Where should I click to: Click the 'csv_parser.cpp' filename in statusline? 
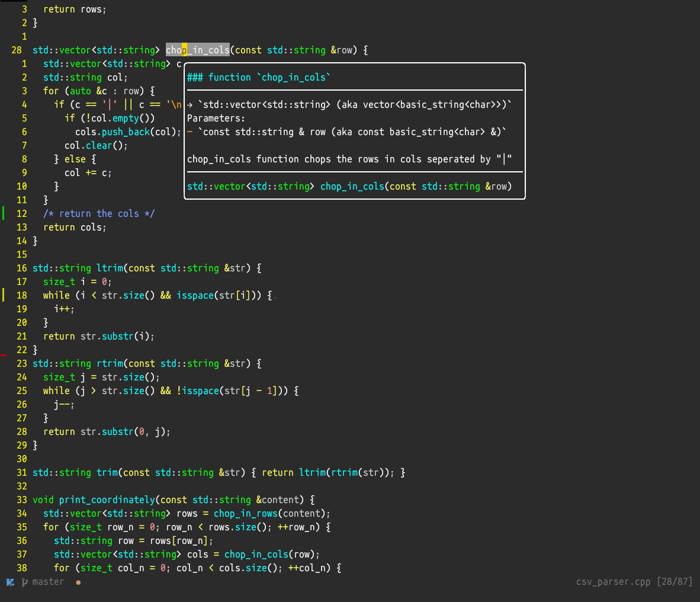point(613,581)
